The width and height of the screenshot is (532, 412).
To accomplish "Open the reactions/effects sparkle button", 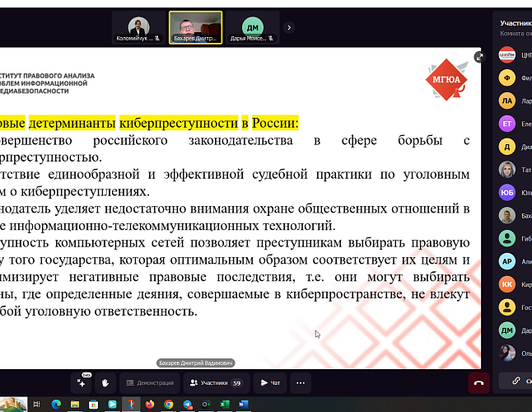I will tap(82, 382).
